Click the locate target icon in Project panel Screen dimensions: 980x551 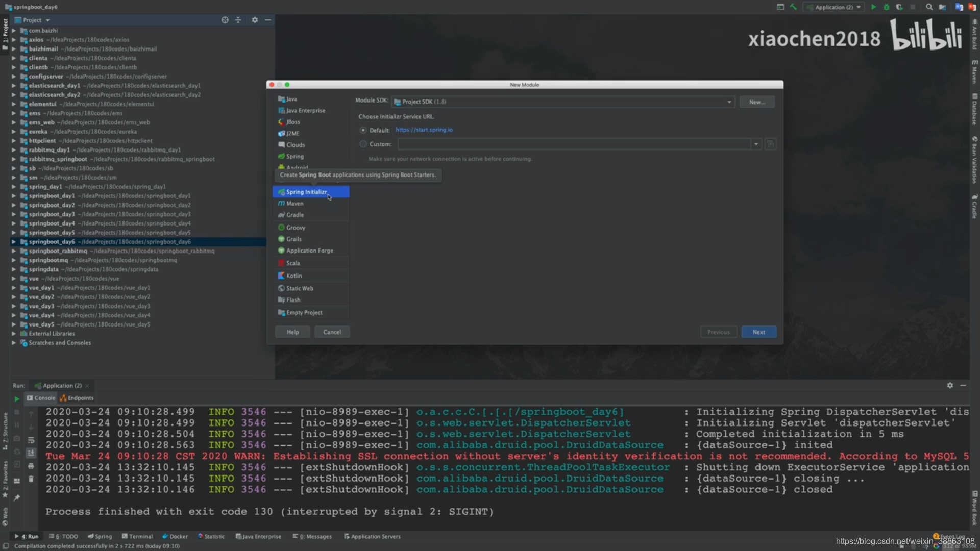point(225,20)
